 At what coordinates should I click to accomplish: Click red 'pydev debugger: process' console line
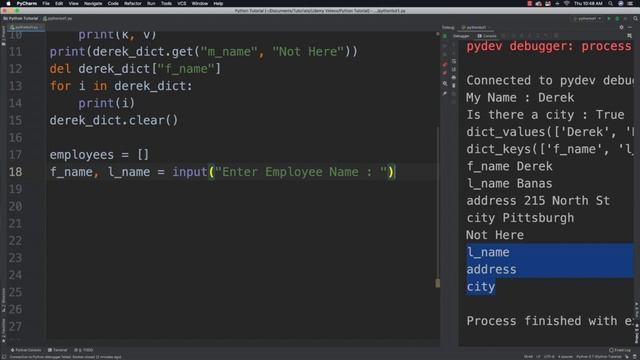coord(549,46)
